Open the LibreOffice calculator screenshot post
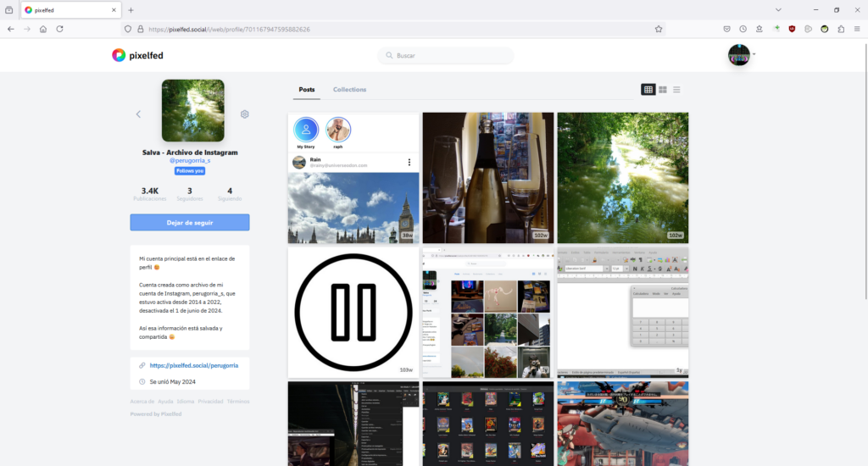868x466 pixels. (x=623, y=312)
